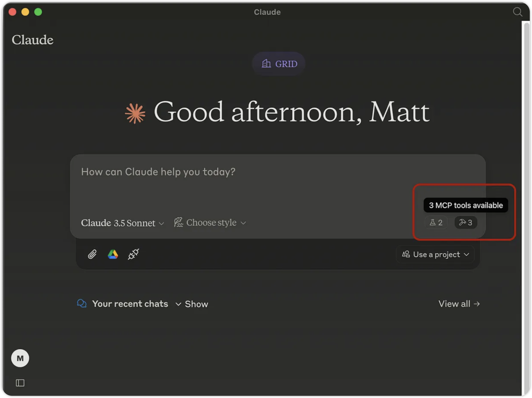
Task: Click the paperclip attach file icon
Action: (x=92, y=254)
